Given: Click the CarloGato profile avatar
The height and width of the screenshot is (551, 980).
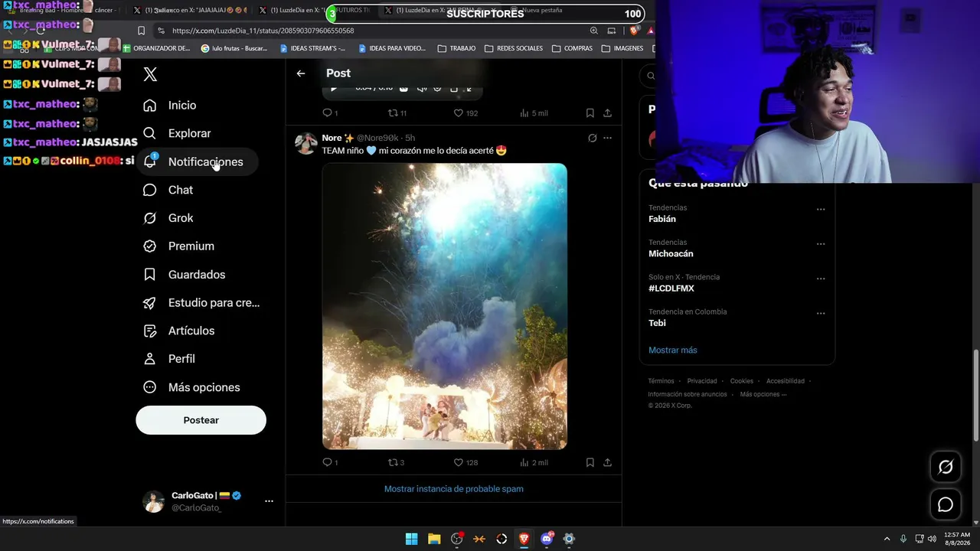Looking at the screenshot, I should pyautogui.click(x=154, y=501).
